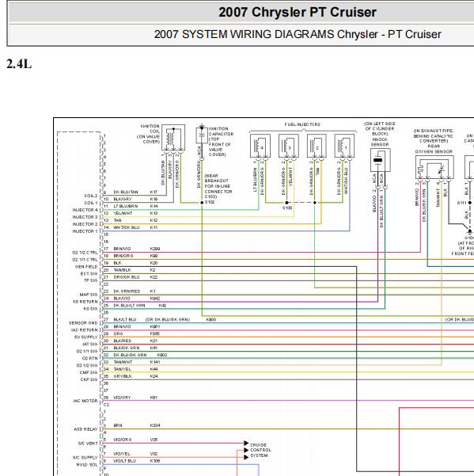This screenshot has width=474, height=476.
Task: Click the 'NVLD SOL' pin label
Action: tap(87, 465)
